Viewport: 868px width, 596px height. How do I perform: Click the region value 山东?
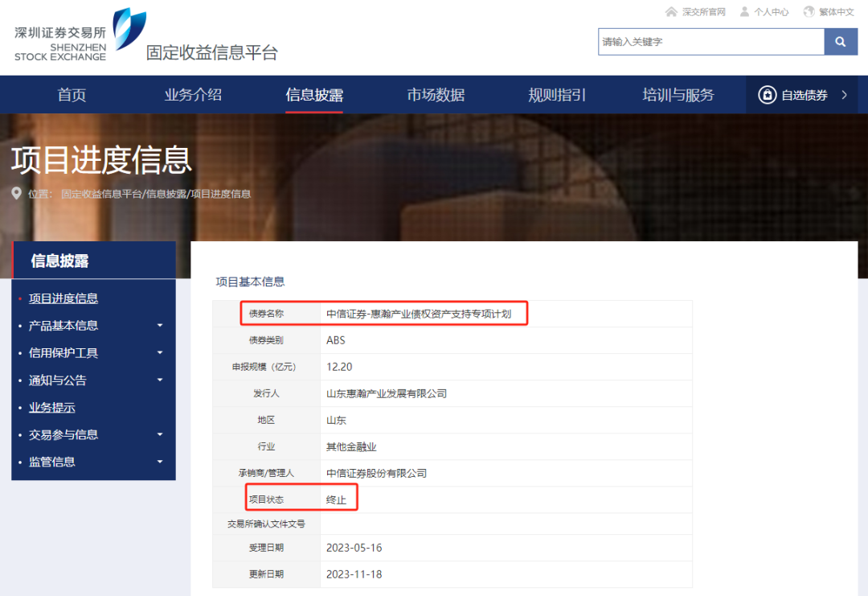coord(336,420)
